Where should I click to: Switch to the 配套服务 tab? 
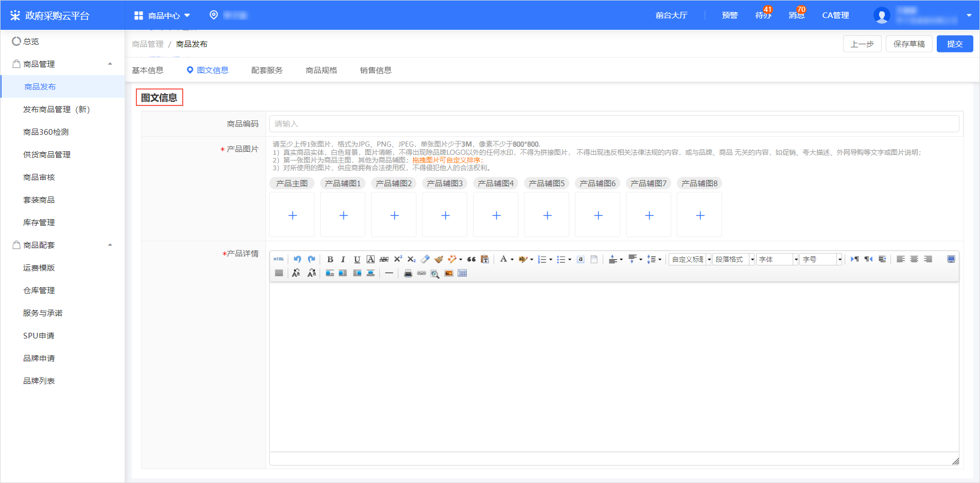(267, 70)
